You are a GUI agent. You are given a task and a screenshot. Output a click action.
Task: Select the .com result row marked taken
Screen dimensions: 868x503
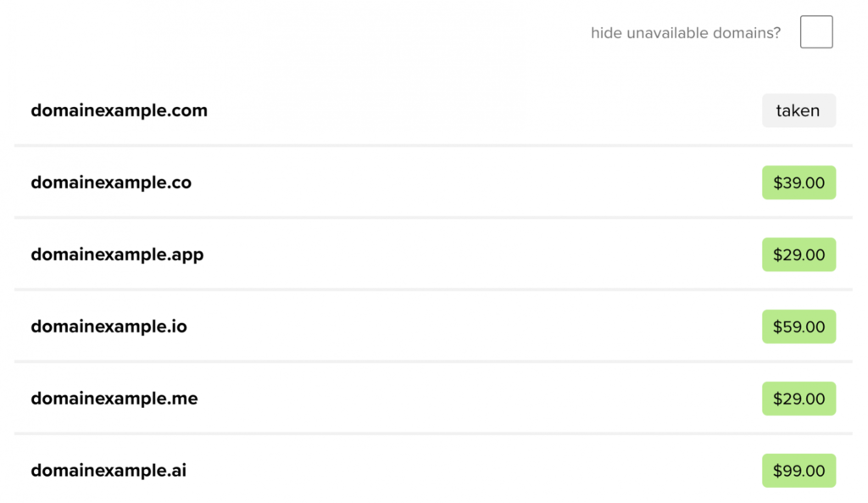pos(433,111)
